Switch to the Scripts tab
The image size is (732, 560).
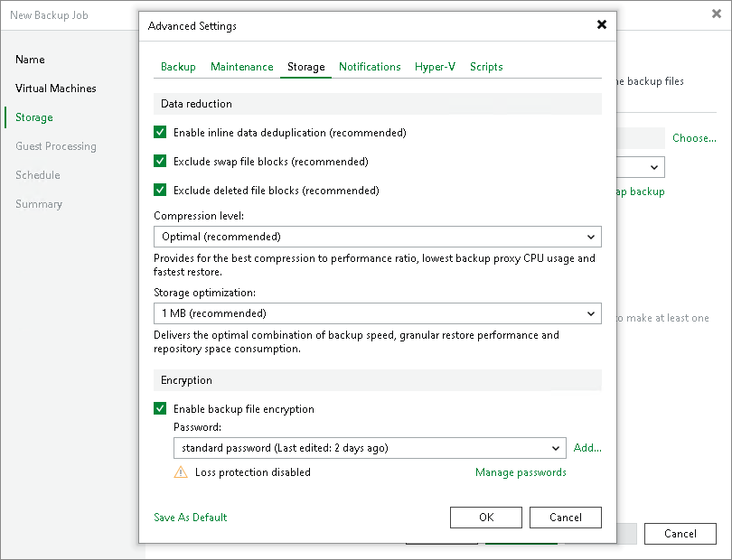point(486,67)
